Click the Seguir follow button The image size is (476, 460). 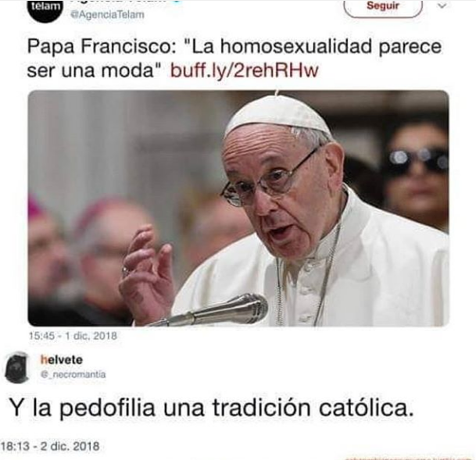point(383,8)
